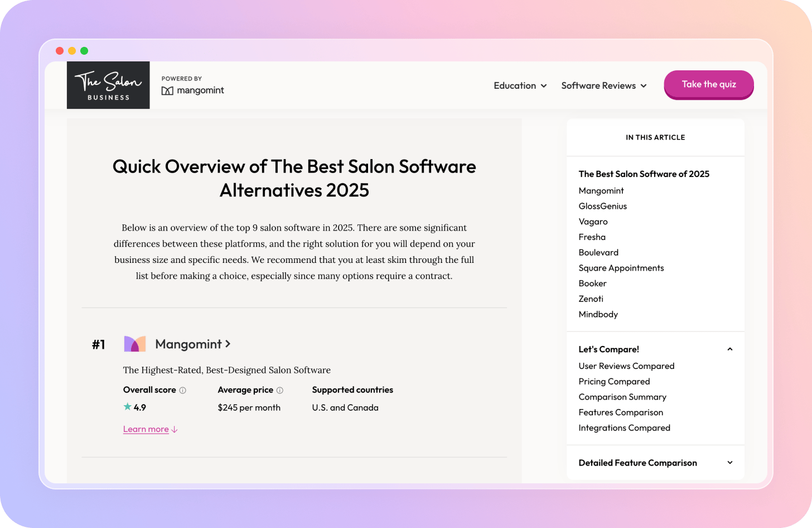Open The Salon Business logo homepage
The image size is (812, 528).
(108, 85)
